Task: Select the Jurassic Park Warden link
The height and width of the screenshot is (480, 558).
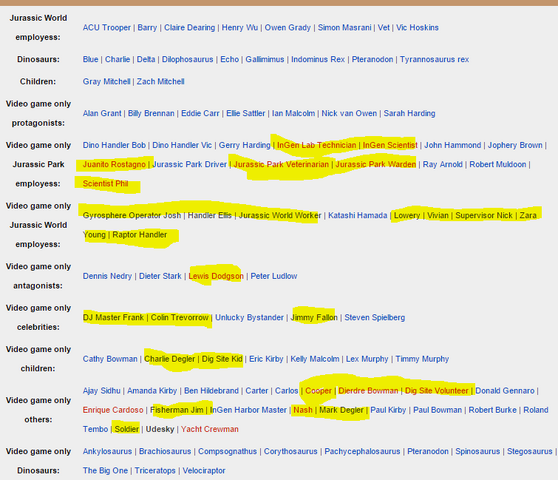Action: click(x=376, y=164)
